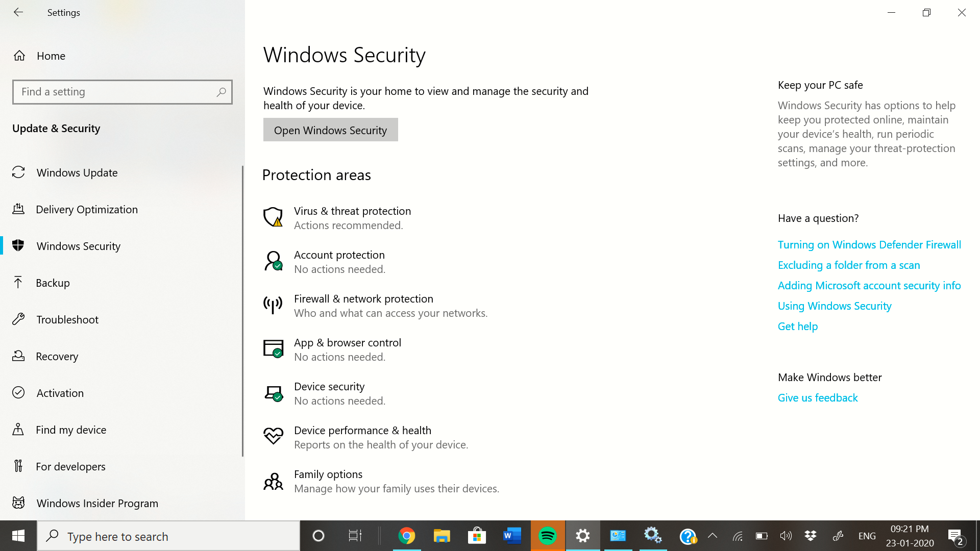This screenshot has width=980, height=551.
Task: Click the Family options icon
Action: pos(273,481)
